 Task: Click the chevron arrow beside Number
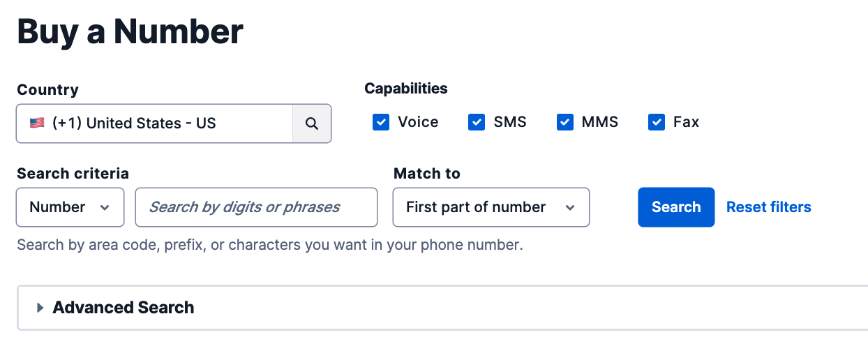[105, 207]
